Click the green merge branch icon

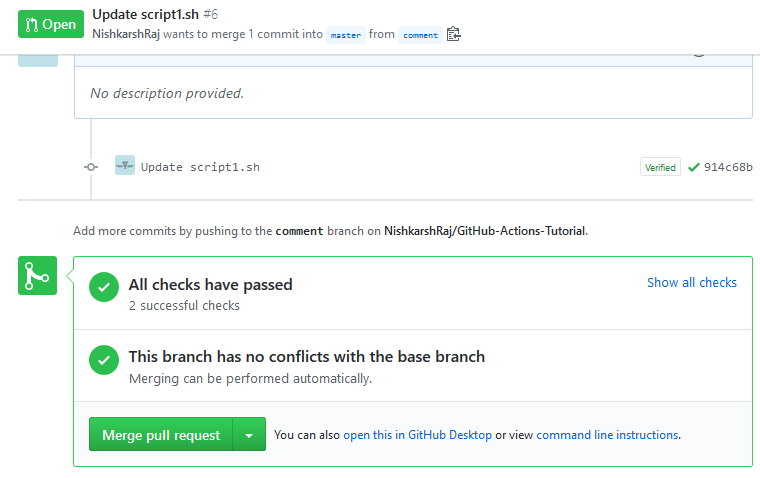37,275
